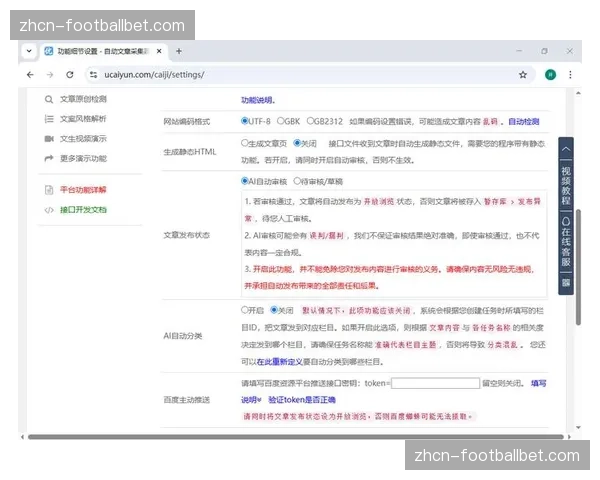Open the 在线客服 floating side button
Viewport: 600px width, 480px height.
(566, 242)
